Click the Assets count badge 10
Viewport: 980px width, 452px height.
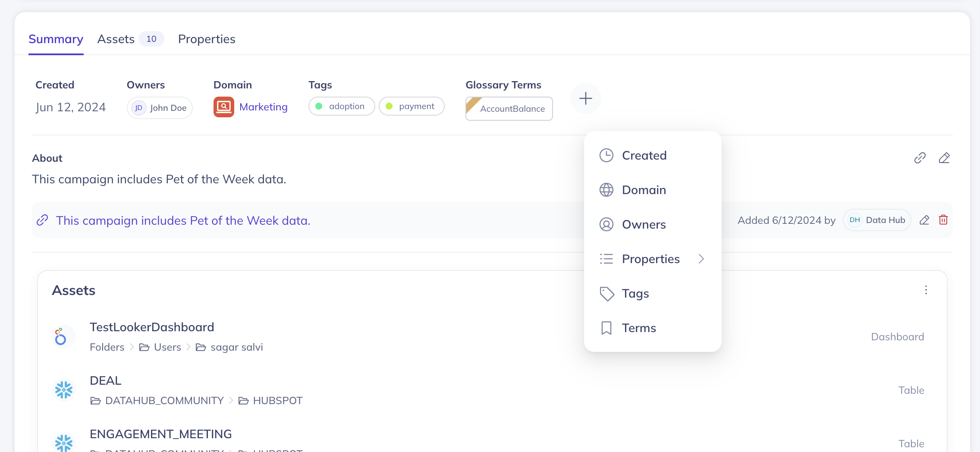coord(151,39)
